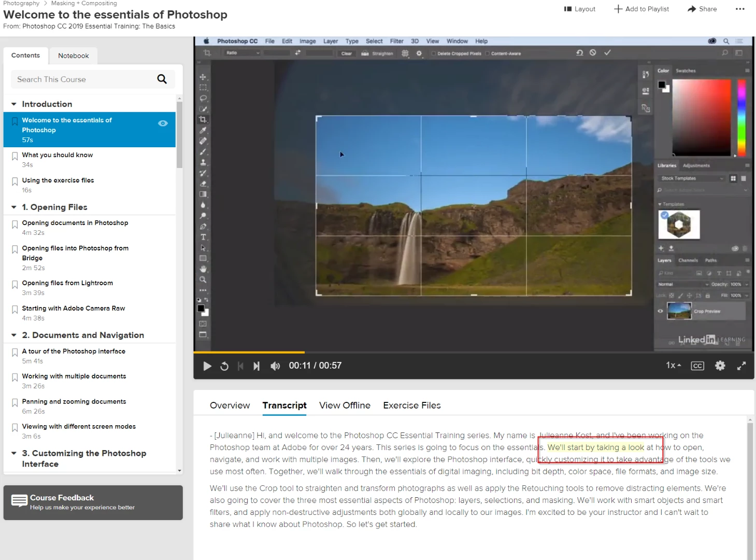Select the Move tool in Photoshop toolbar

click(x=203, y=77)
